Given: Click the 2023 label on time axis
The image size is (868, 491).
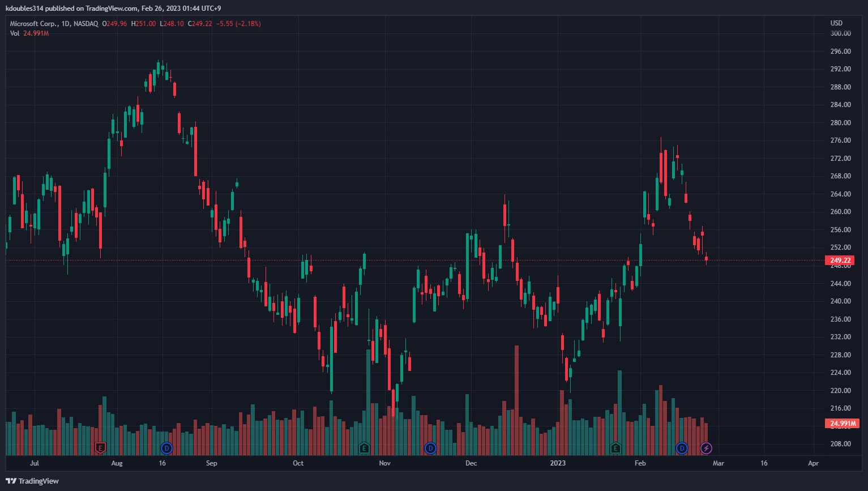Looking at the screenshot, I should 558,463.
